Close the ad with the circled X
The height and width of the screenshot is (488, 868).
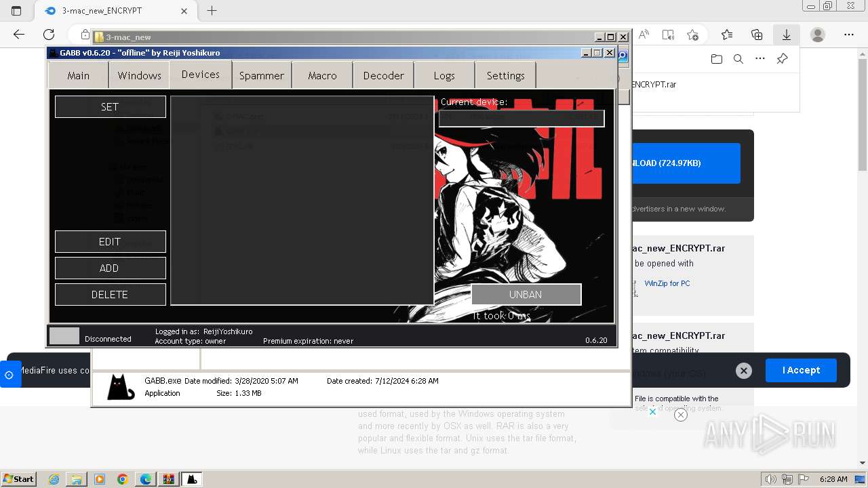(681, 414)
